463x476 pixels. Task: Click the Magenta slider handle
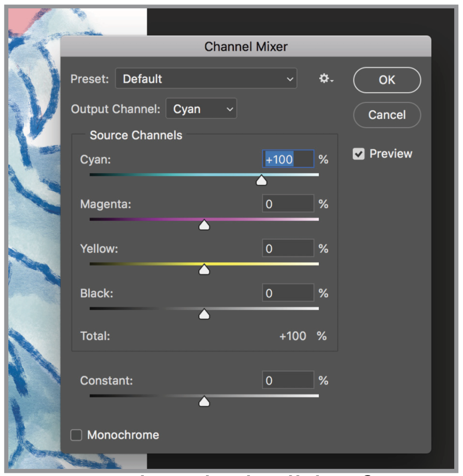pos(204,225)
